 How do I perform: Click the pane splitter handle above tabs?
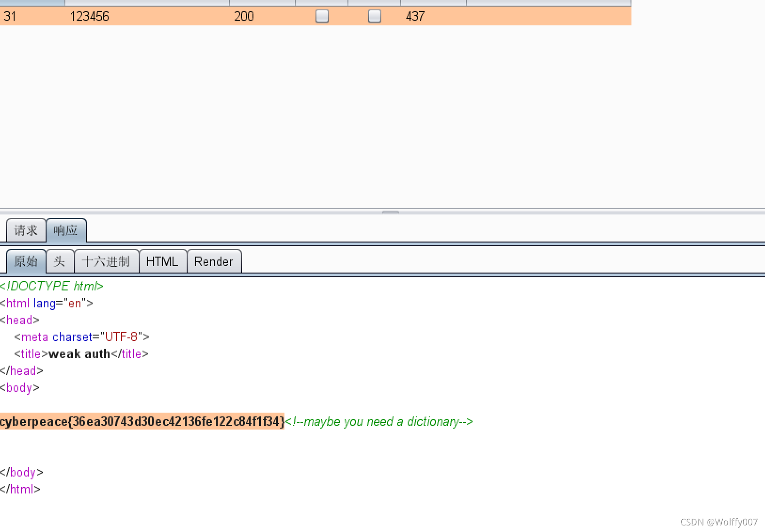391,212
